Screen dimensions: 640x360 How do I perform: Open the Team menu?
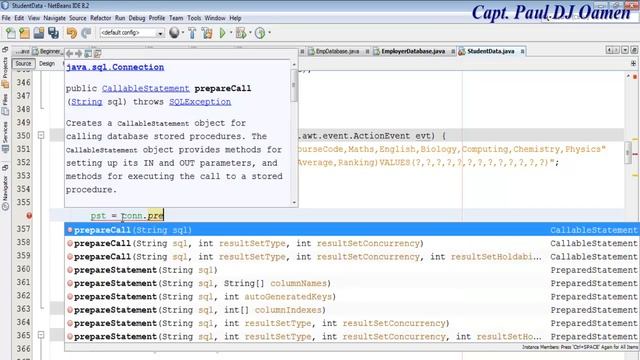coord(176,18)
